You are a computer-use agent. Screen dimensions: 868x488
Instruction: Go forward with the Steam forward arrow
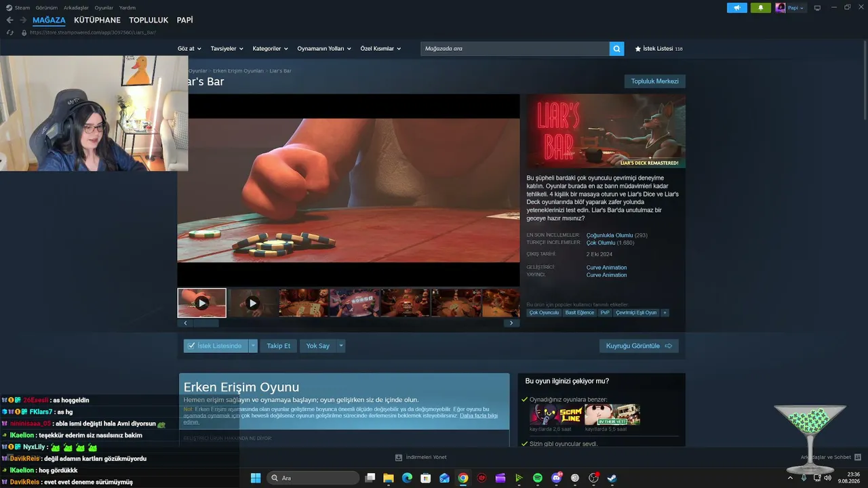(23, 20)
